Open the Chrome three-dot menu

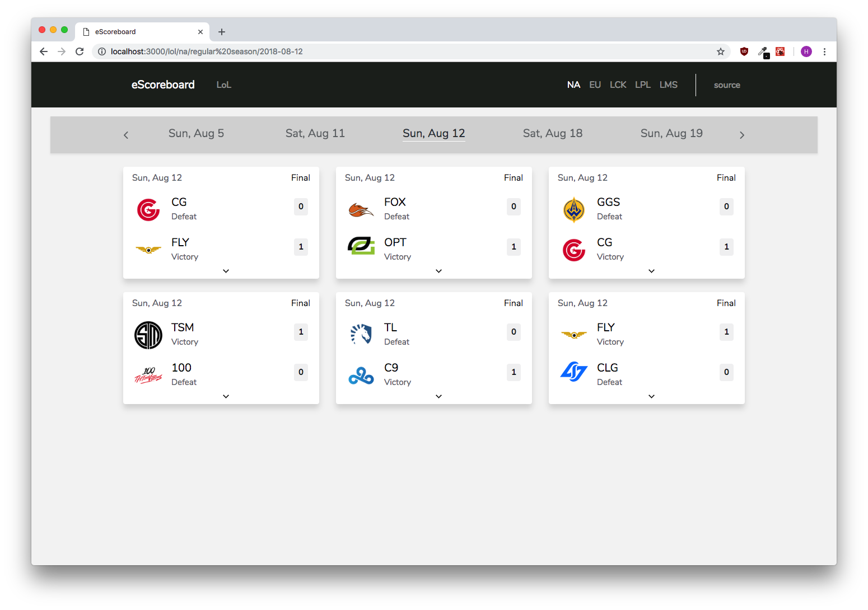coord(824,51)
